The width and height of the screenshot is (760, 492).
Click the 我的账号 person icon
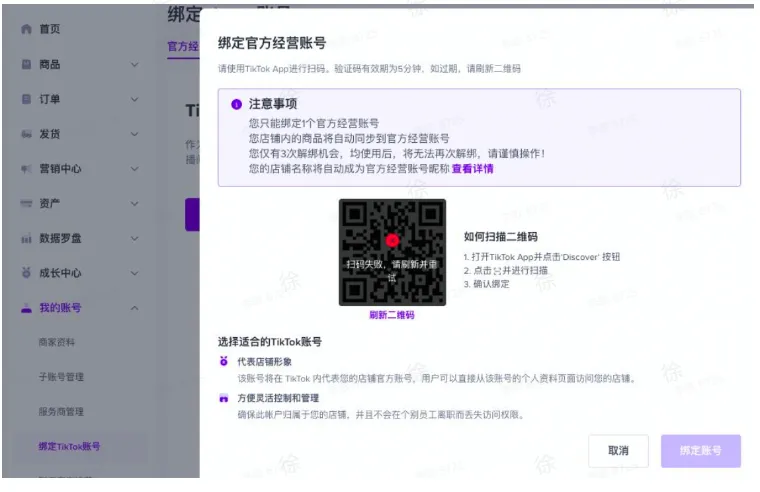(x=27, y=308)
